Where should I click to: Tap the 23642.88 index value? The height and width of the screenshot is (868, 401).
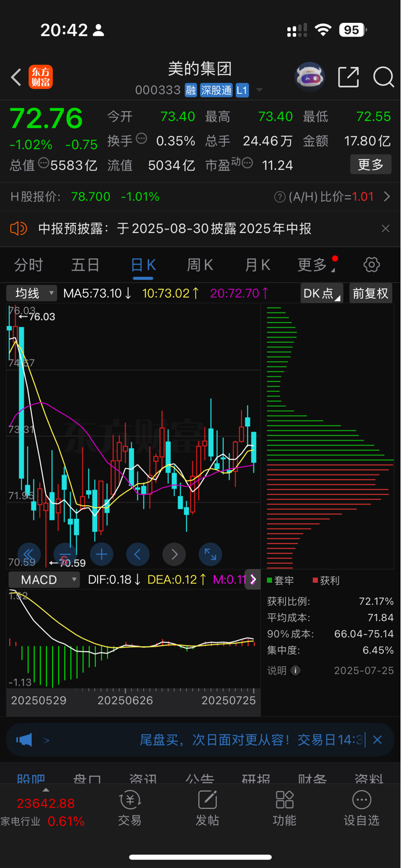pyautogui.click(x=46, y=803)
